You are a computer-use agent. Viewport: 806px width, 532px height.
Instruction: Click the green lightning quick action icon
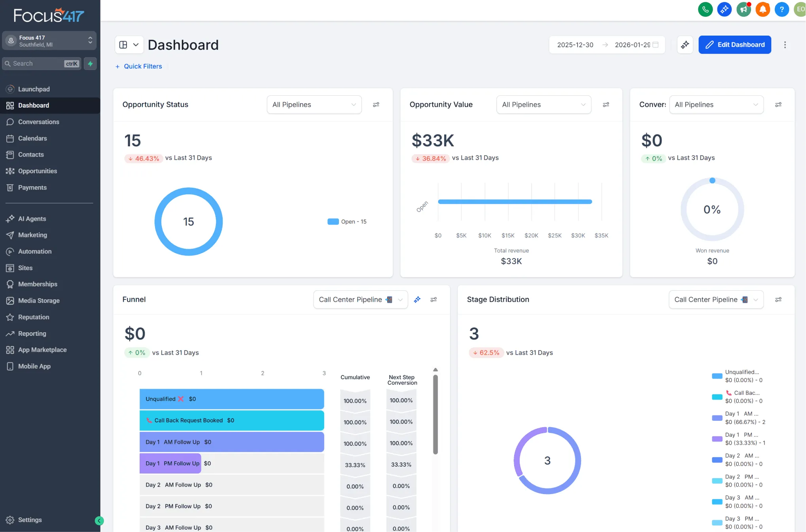tap(90, 64)
